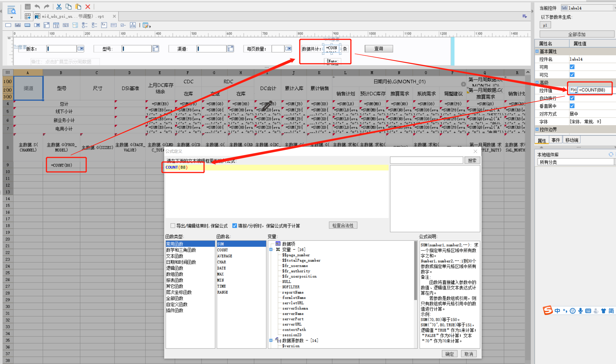Viewport: 616px width, 364px height.
Task: Toggle the 可用 checkbox
Action: point(572,67)
